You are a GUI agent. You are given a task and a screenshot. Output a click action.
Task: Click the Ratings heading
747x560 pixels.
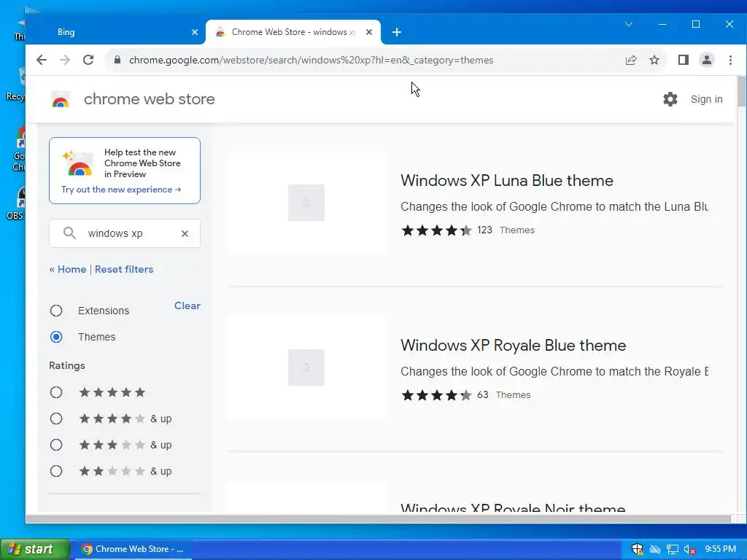tap(67, 366)
